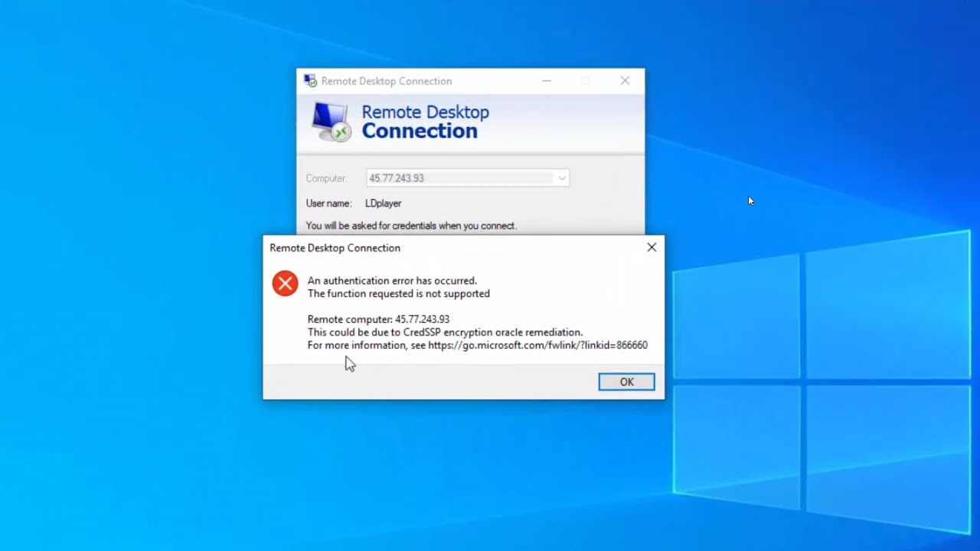
Task: Click the LDplayer user name text
Action: click(383, 204)
